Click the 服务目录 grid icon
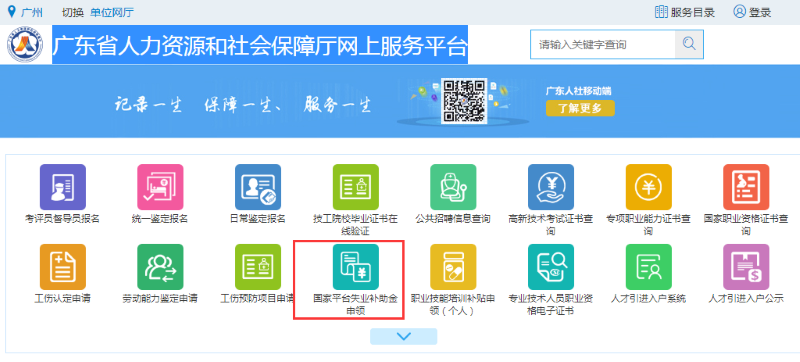The image size is (800, 362). (x=661, y=12)
